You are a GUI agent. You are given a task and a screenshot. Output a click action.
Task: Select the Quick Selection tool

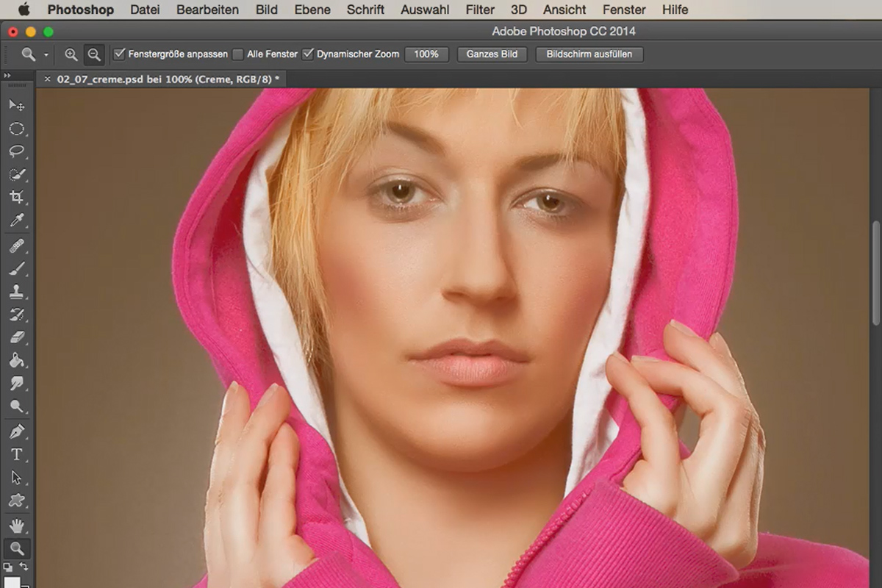[x=16, y=174]
